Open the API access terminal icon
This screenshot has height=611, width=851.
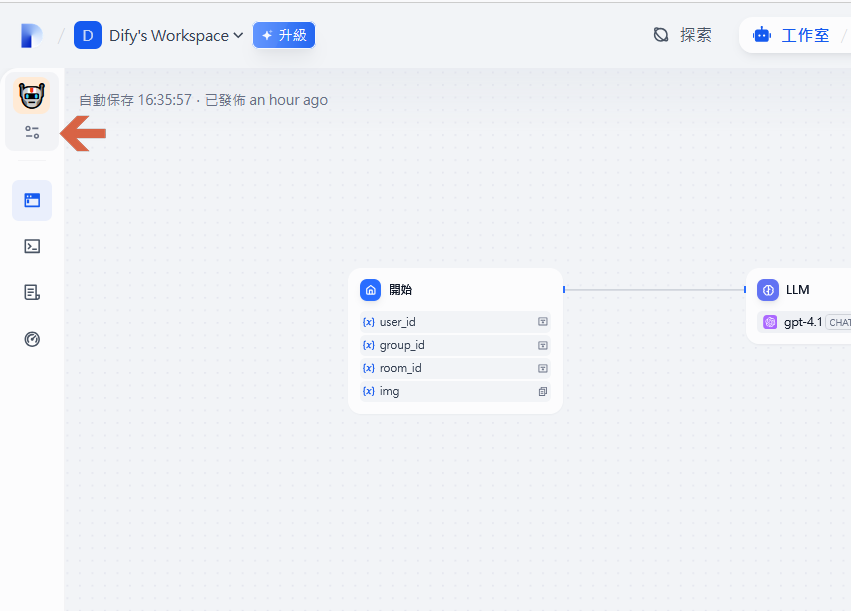[32, 246]
